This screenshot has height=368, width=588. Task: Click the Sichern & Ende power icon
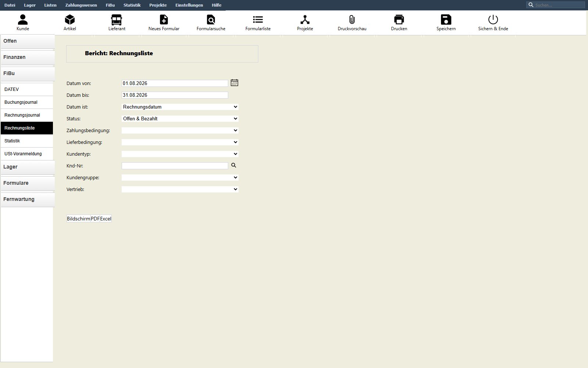[493, 20]
